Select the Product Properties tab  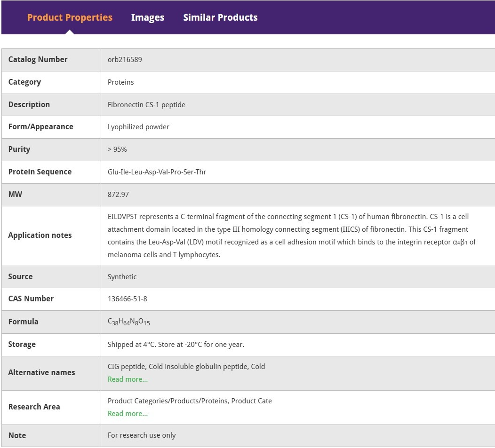[70, 17]
